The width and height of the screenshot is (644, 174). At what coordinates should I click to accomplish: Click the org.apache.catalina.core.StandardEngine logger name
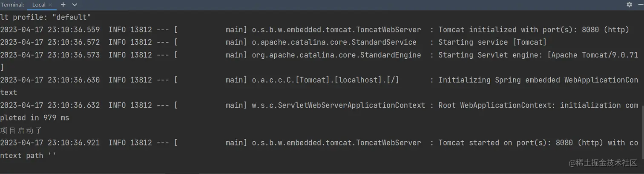tap(336, 55)
